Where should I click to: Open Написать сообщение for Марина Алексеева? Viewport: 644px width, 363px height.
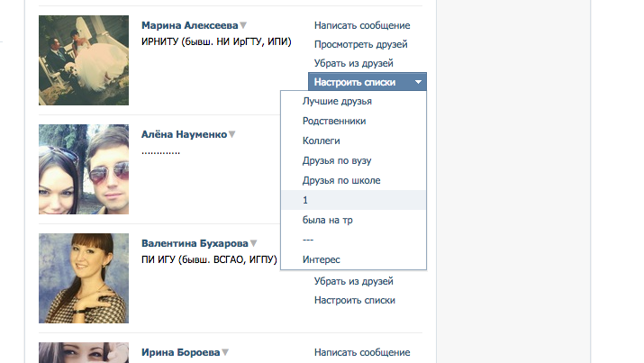pos(362,25)
